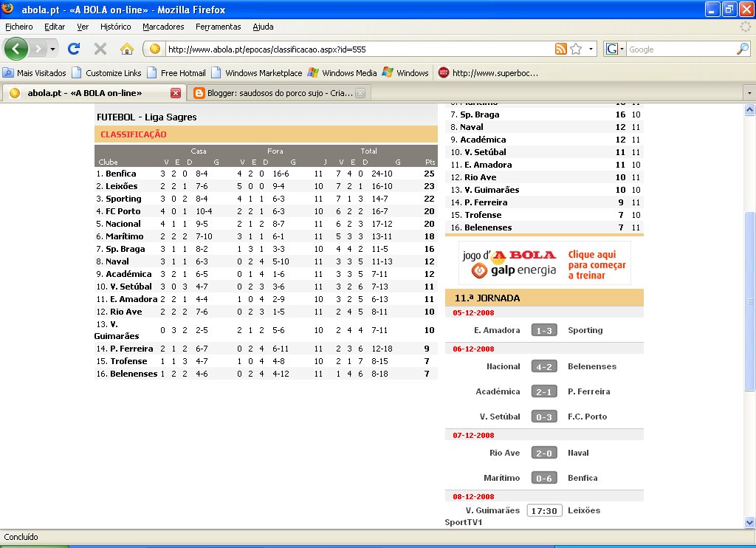Image resolution: width=756 pixels, height=548 pixels.
Task: Switch to the Blogger saudosos do porco sujo tab
Action: coord(280,93)
